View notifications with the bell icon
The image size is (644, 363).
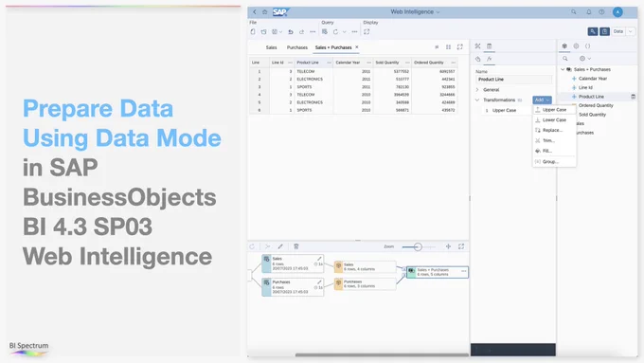click(x=588, y=12)
